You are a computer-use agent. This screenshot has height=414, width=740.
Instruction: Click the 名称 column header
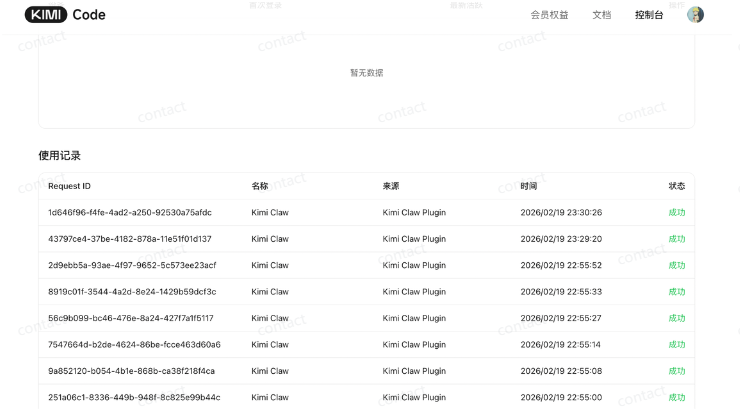pyautogui.click(x=260, y=186)
